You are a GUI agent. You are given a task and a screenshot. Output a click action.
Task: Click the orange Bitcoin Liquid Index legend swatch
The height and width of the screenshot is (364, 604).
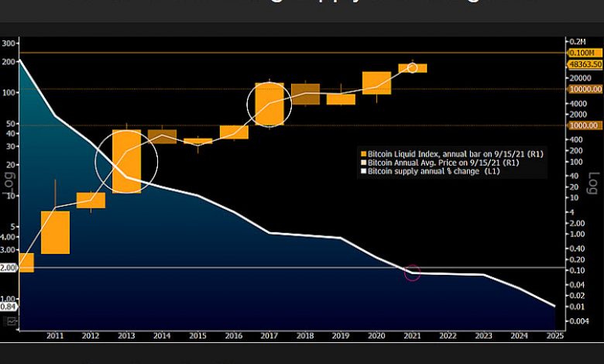(x=362, y=155)
